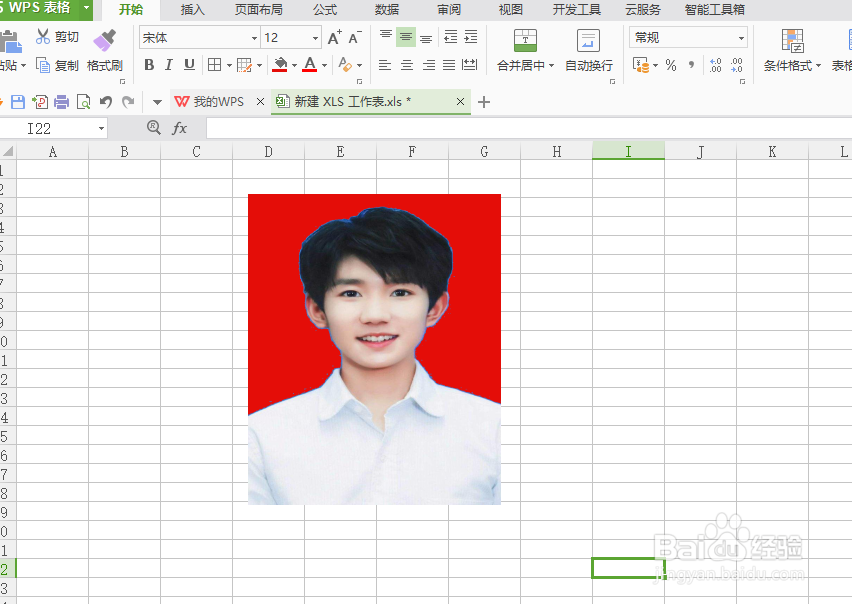The image size is (852, 604).
Task: Increase font size with A+ icon
Action: tap(335, 37)
